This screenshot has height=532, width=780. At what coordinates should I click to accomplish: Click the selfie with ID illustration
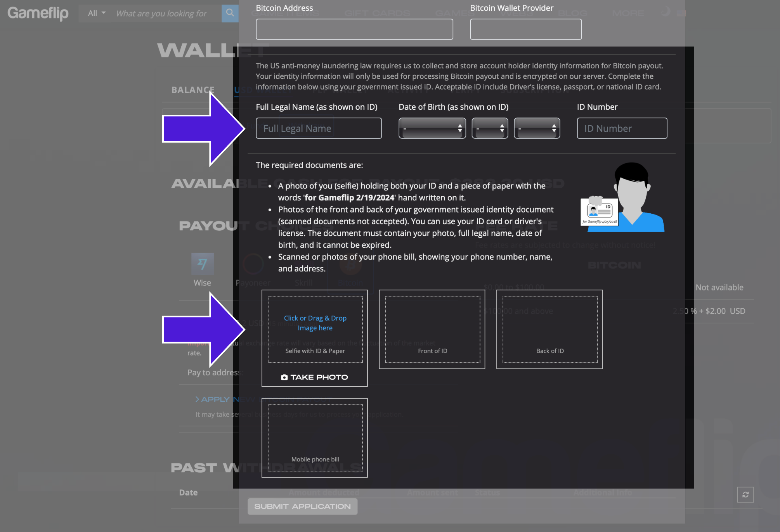click(622, 198)
